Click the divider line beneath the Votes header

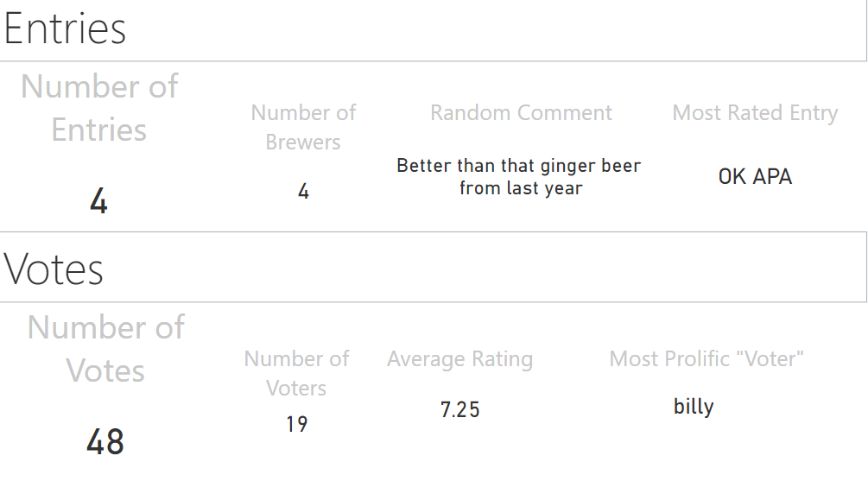(x=433, y=302)
